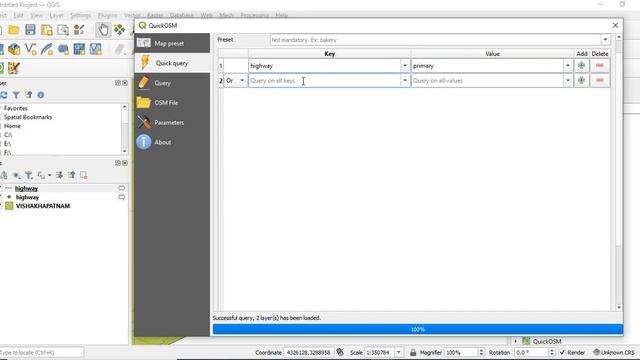Click Add green plus in highway row
The height and width of the screenshot is (360, 640).
(x=581, y=66)
